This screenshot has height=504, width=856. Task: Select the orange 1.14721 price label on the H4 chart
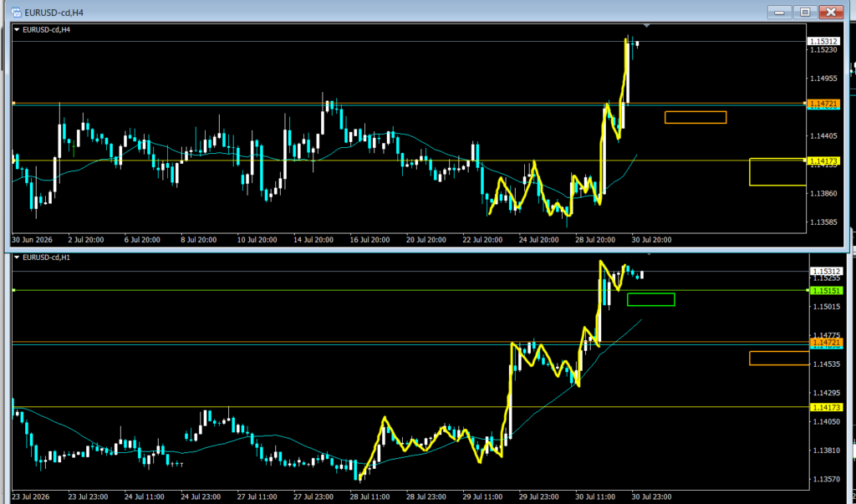tap(823, 103)
